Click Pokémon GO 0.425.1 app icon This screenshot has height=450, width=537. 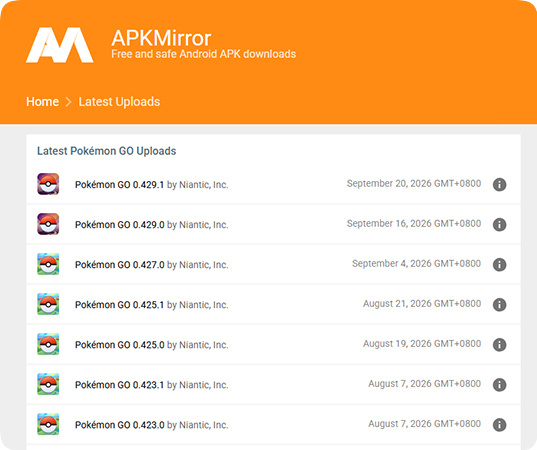coord(48,304)
